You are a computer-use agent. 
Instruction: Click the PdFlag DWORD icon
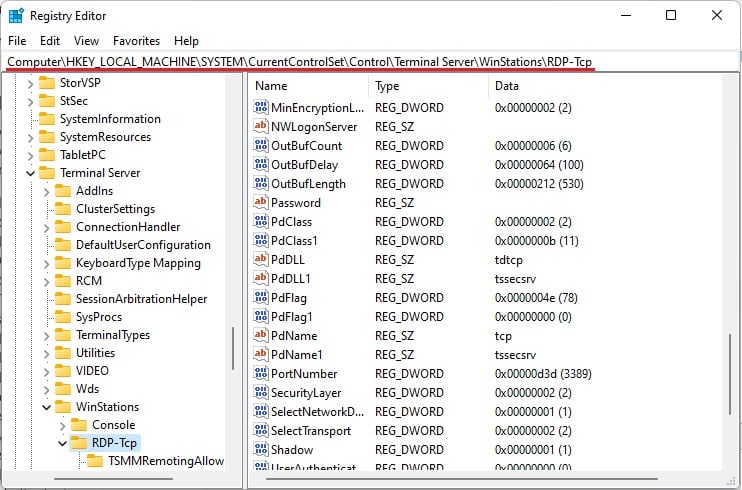[x=261, y=297]
